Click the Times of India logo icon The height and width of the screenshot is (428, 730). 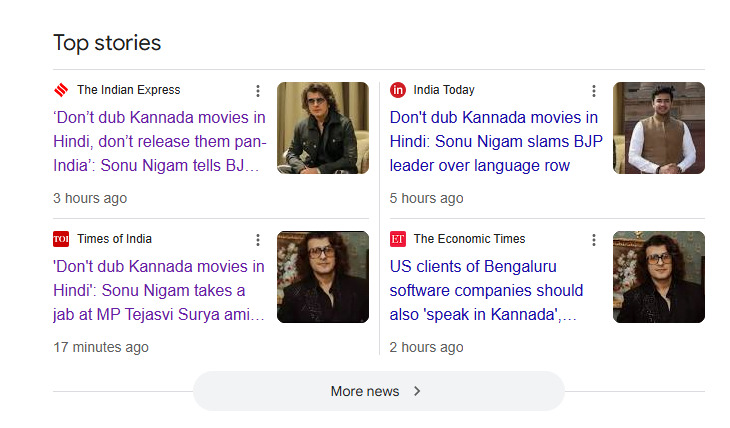click(61, 239)
